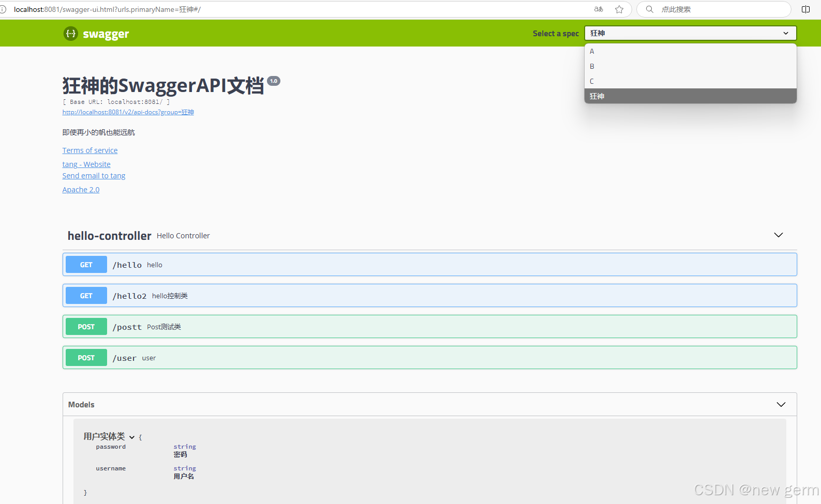Collapse the 用户实体类 model arrow
The height and width of the screenshot is (504, 821).
pyautogui.click(x=132, y=437)
